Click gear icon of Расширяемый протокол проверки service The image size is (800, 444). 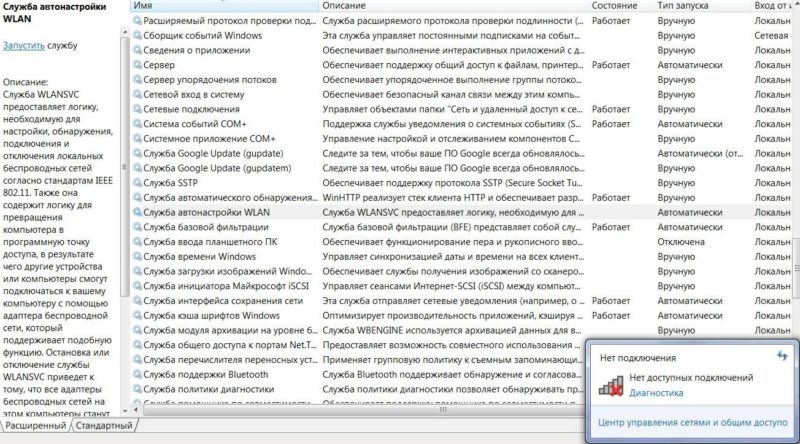[137, 21]
